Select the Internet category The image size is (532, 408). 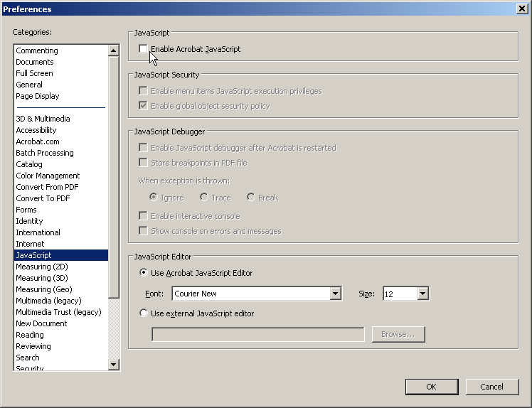(30, 244)
